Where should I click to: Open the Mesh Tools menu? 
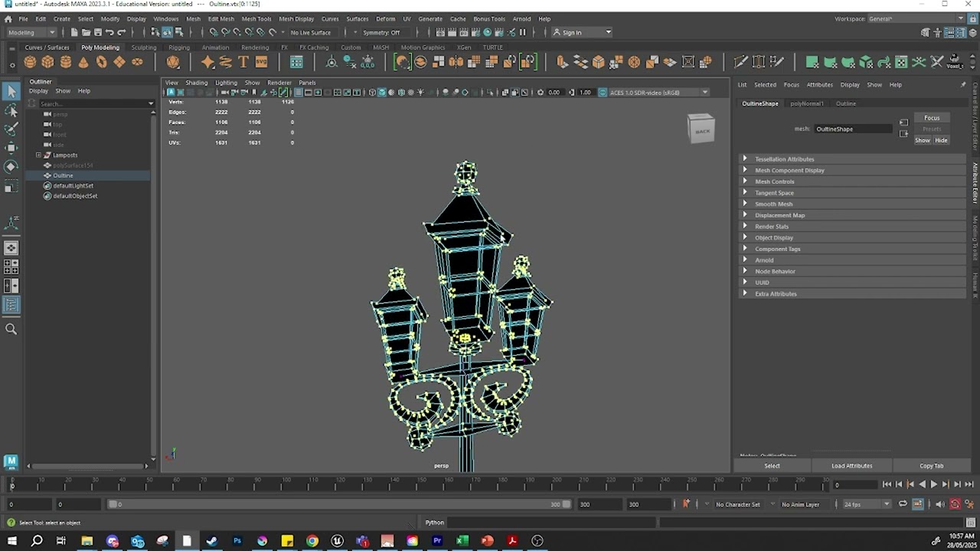tap(256, 18)
